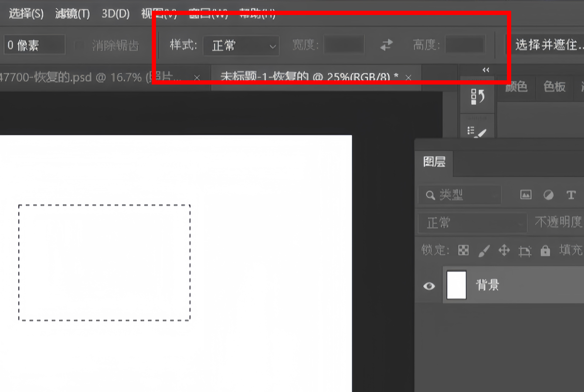This screenshot has width=584, height=392.
Task: Switch to the 色板 swatches tab
Action: coord(555,87)
